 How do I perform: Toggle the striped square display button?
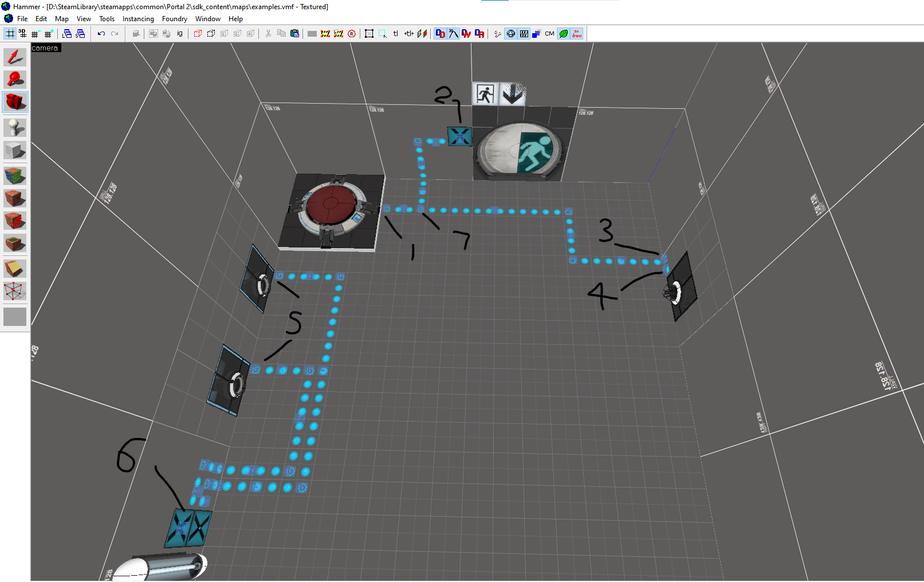click(x=524, y=34)
